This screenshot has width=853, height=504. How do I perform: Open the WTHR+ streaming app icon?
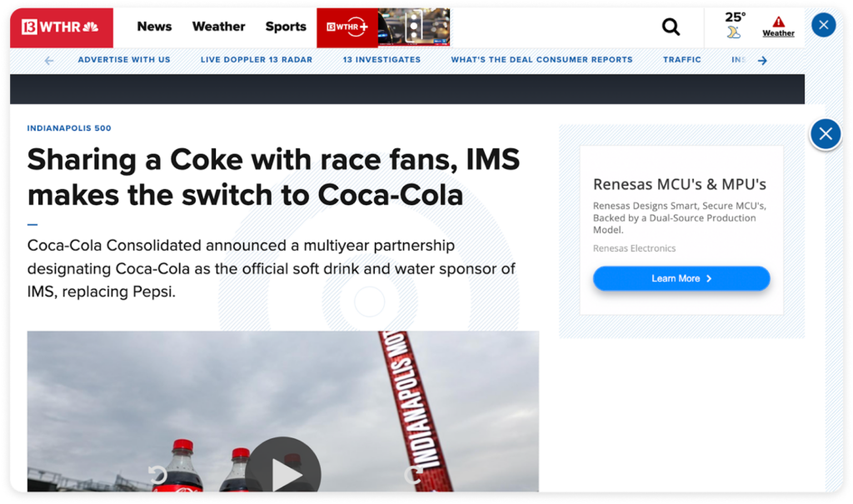[x=347, y=27]
